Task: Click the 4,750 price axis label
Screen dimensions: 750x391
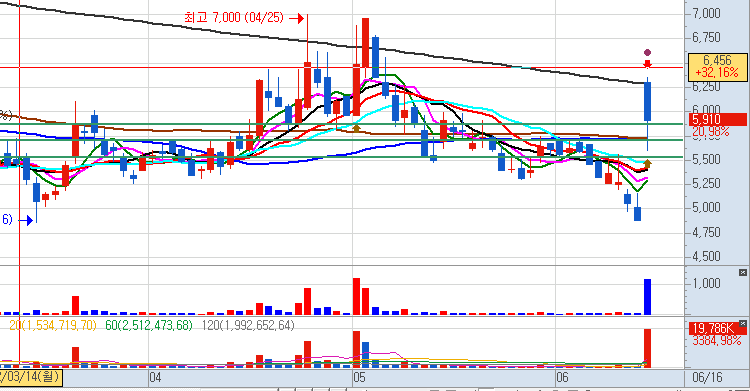Action: [x=706, y=233]
